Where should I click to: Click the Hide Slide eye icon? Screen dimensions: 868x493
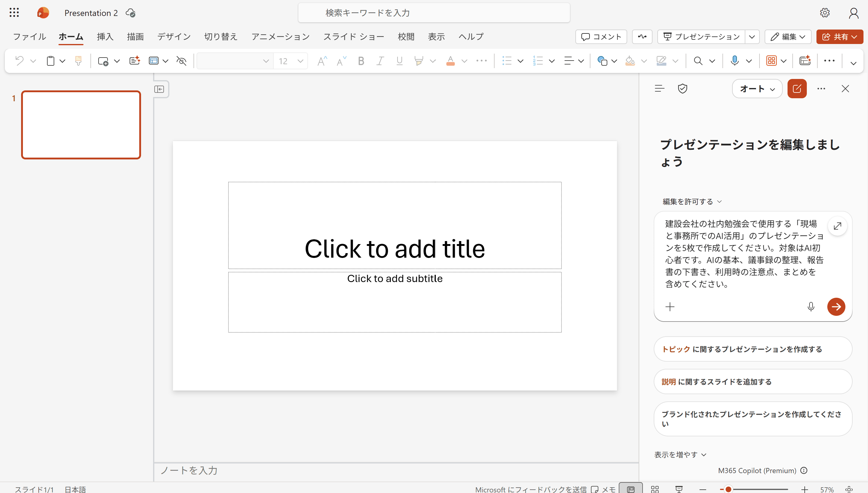coord(181,61)
